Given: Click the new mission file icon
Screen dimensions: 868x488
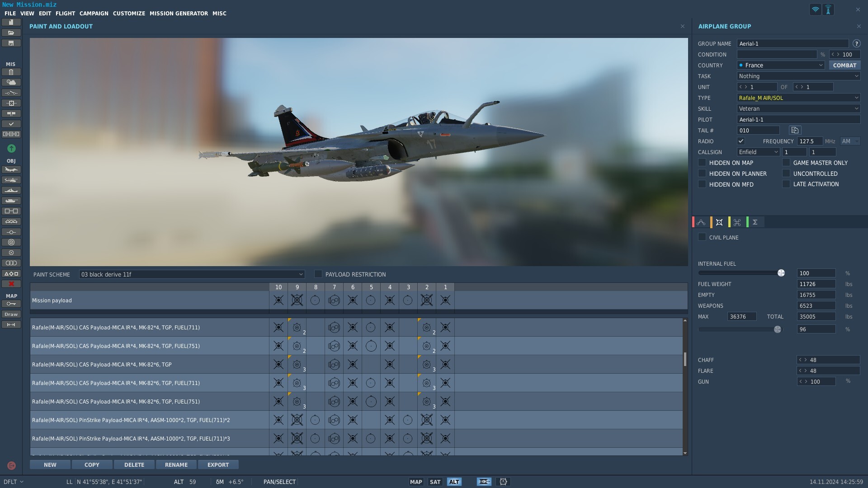Looking at the screenshot, I should click(x=11, y=22).
